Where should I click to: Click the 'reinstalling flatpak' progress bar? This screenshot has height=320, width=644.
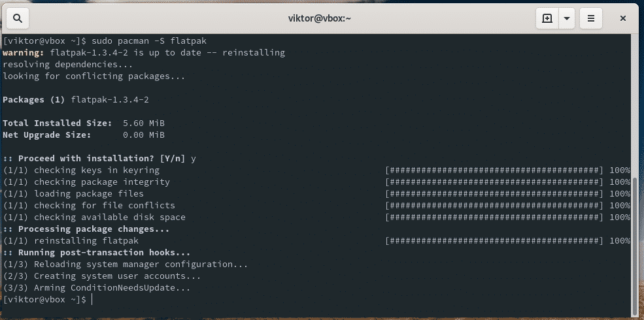494,240
